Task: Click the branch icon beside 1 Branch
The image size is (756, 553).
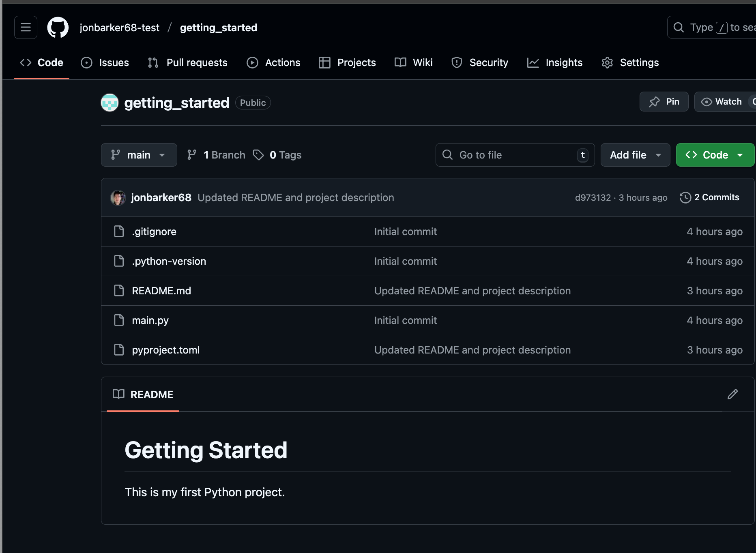Action: 192,155
